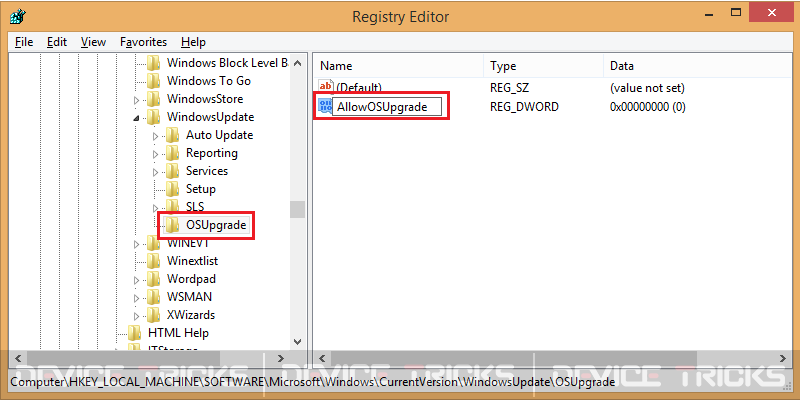This screenshot has height=400, width=800.
Task: Click the REG_DWORD type cell
Action: 524,107
